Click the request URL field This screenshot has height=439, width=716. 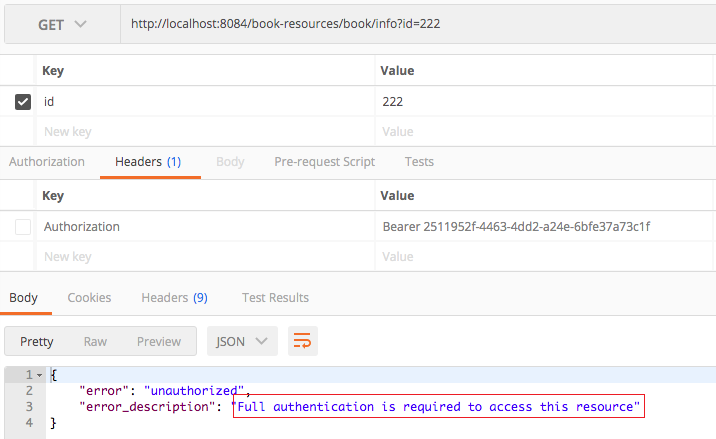(x=418, y=24)
